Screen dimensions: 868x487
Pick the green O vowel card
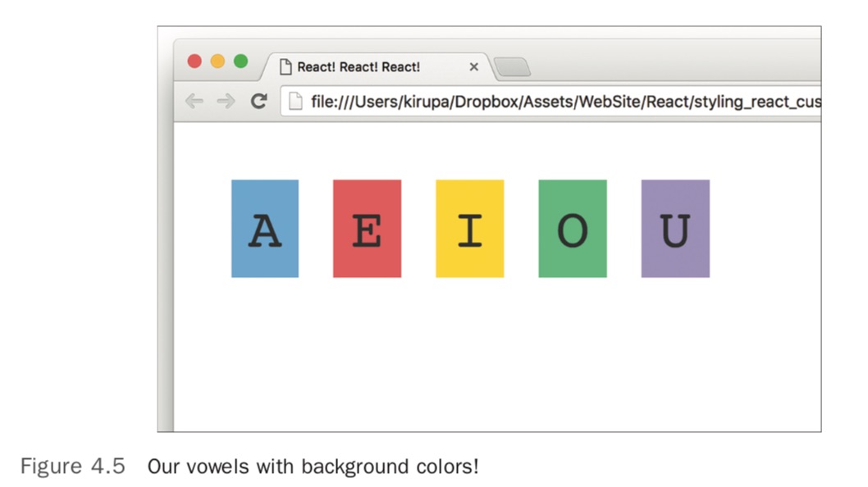point(573,229)
